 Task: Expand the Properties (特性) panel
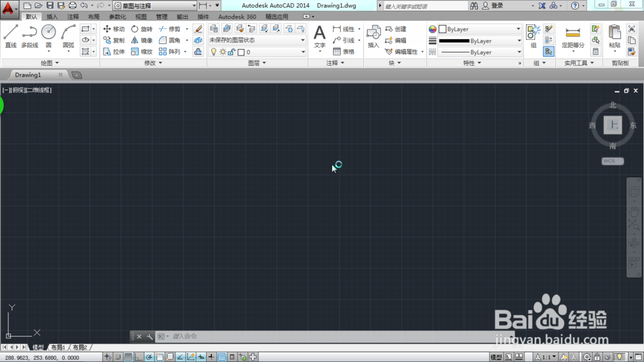point(472,63)
